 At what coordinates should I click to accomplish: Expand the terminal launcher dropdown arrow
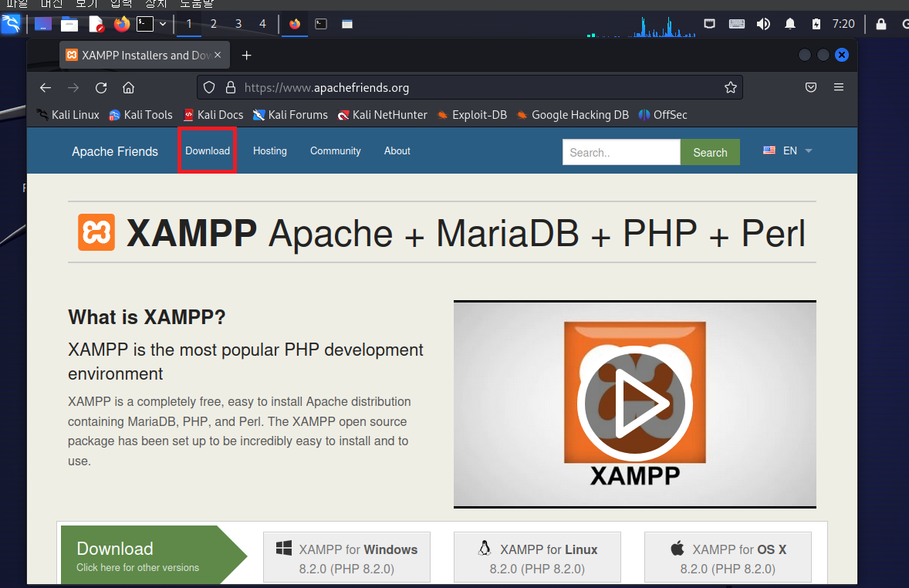click(x=163, y=24)
